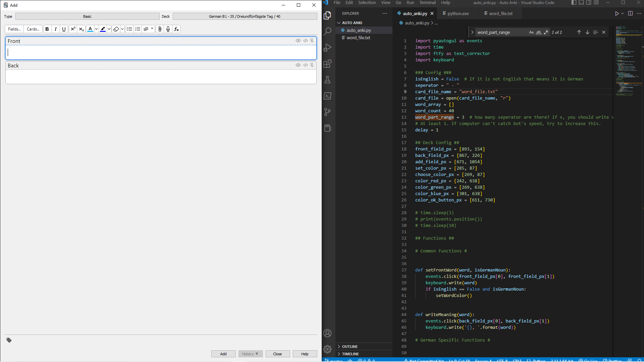This screenshot has height=362, width=644.
Task: Click the attach file paperclip icon
Action: (x=160, y=29)
